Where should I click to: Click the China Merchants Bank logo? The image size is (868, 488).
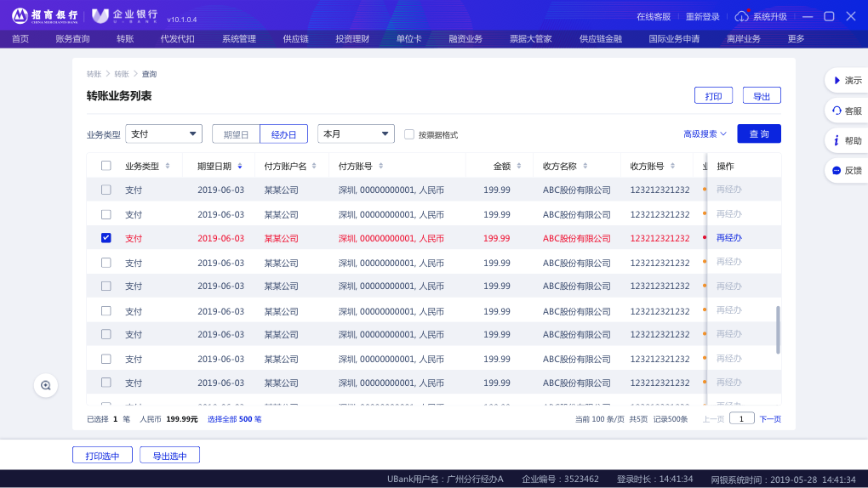45,16
